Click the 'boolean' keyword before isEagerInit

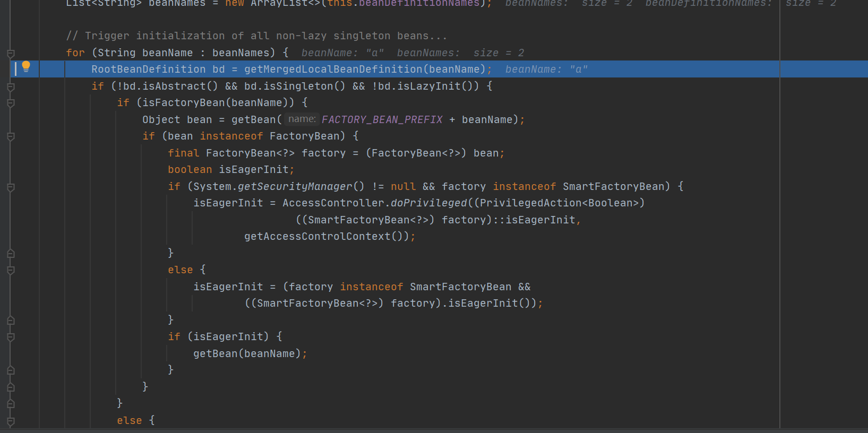pos(190,170)
